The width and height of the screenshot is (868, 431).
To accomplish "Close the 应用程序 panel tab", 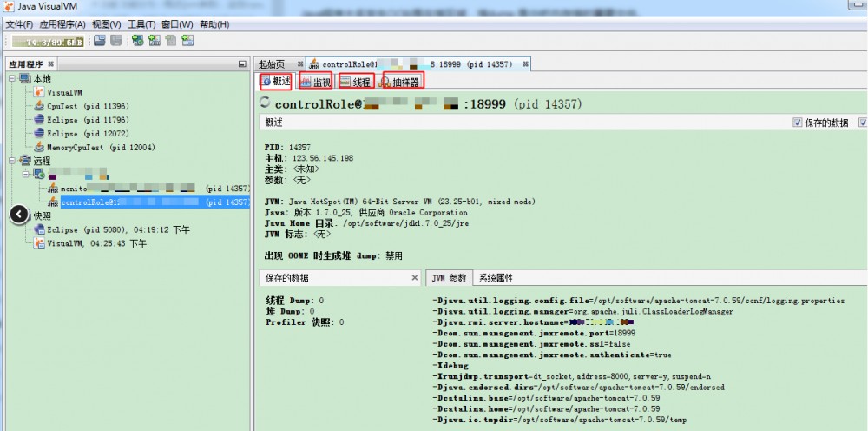I will click(x=51, y=64).
